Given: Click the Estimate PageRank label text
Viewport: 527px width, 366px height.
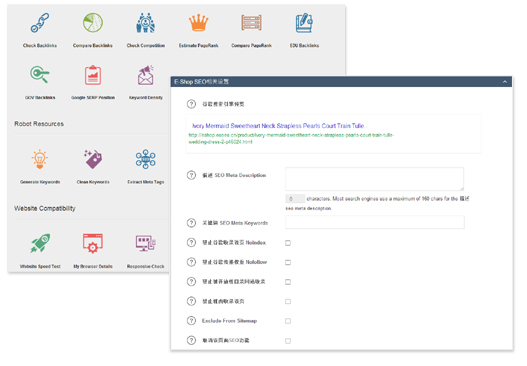Looking at the screenshot, I should tap(198, 45).
